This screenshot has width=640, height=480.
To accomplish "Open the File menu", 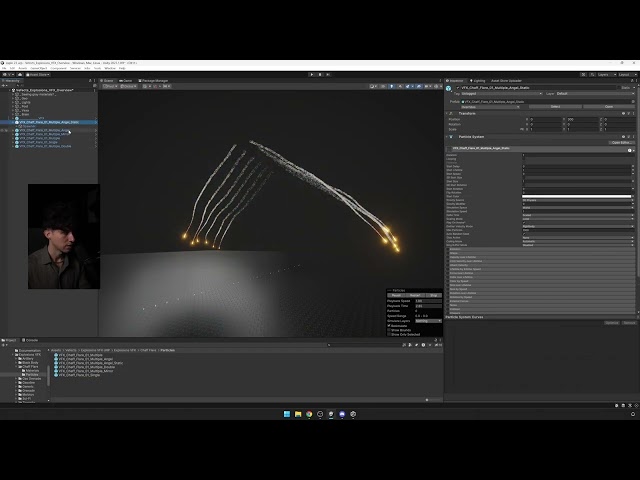I will (x=4, y=68).
